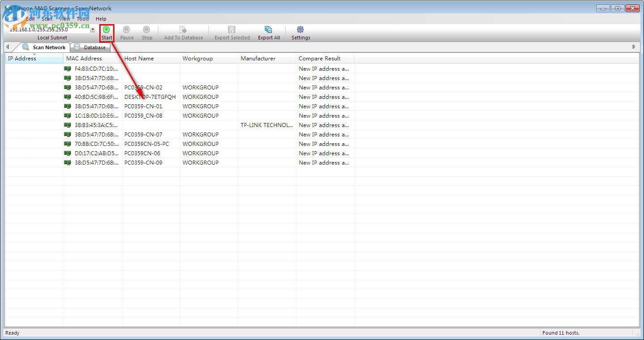Click the left tab-scroll arrow
The height and width of the screenshot is (340, 644).
pyautogui.click(x=8, y=47)
